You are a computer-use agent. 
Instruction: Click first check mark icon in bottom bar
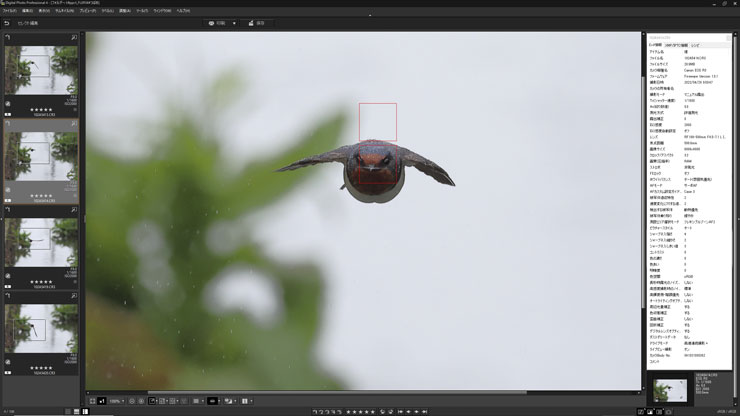314,412
